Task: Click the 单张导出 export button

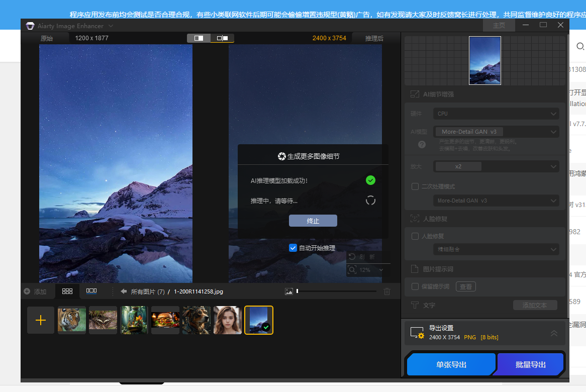Action: point(451,365)
